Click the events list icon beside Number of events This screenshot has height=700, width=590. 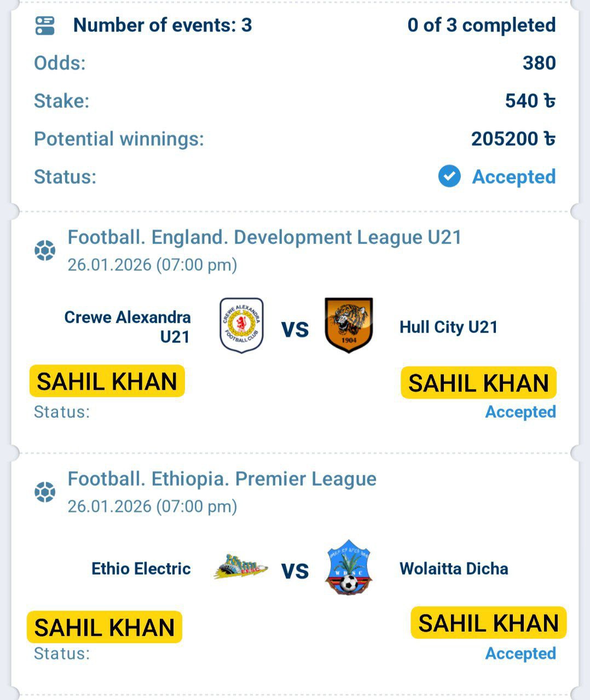coord(45,25)
